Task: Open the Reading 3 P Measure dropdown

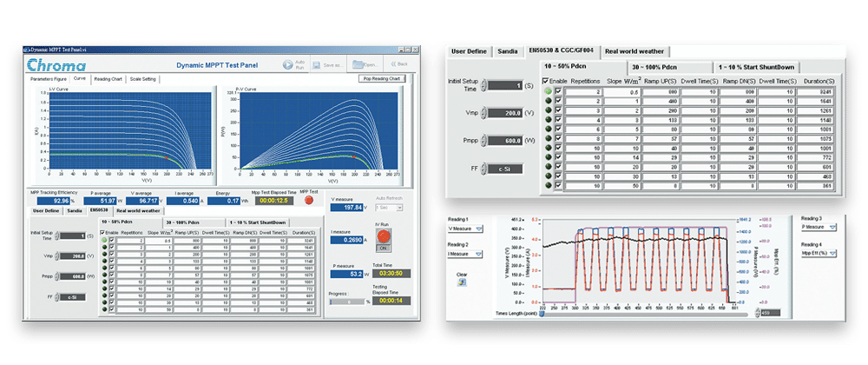Action: coord(819,227)
